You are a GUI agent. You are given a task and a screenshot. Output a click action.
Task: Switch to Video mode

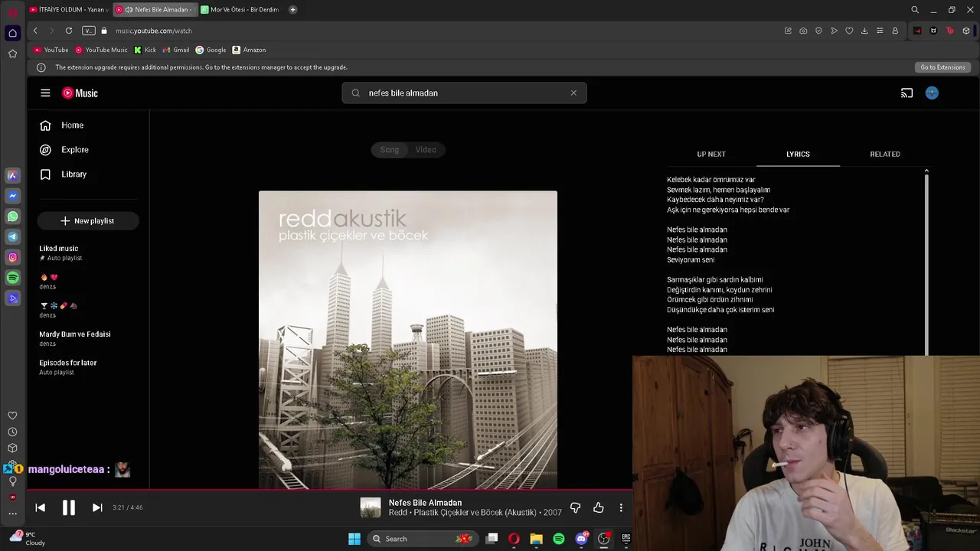[x=426, y=149]
